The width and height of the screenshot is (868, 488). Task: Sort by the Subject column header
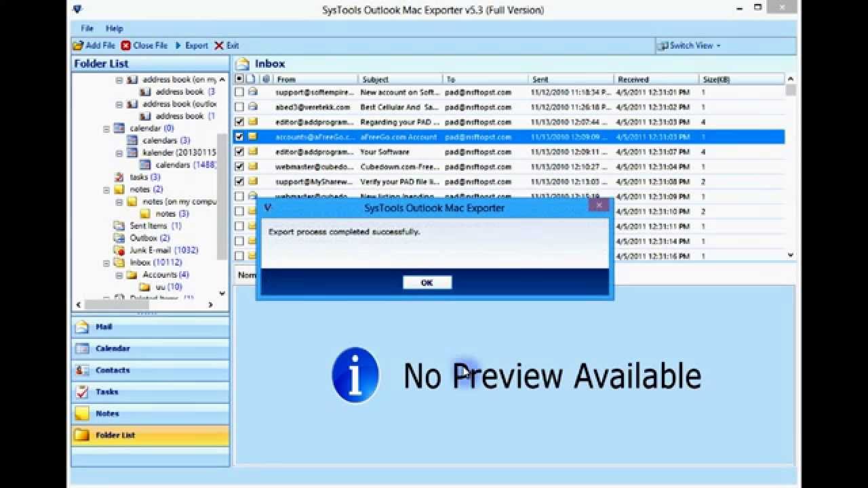pos(401,79)
